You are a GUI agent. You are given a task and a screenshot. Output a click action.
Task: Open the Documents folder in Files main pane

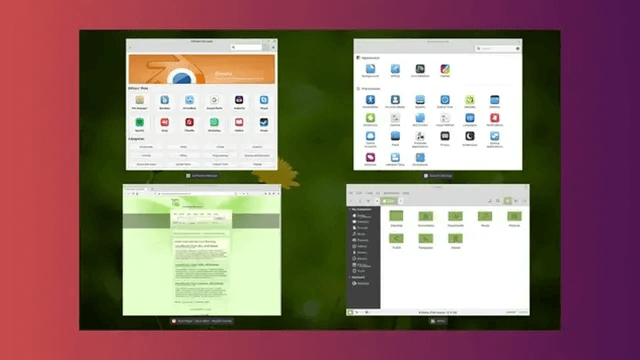(x=426, y=219)
